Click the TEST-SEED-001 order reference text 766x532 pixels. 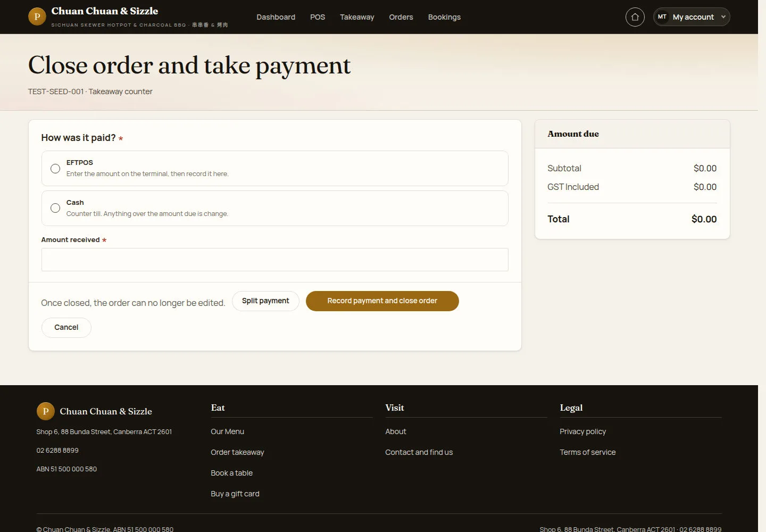pos(56,92)
